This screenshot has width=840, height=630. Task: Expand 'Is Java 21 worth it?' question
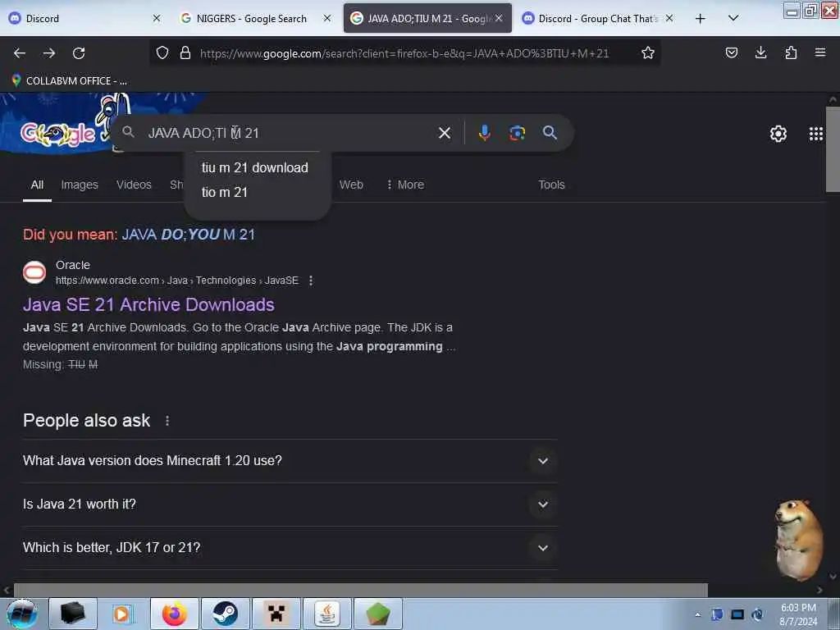pos(290,504)
